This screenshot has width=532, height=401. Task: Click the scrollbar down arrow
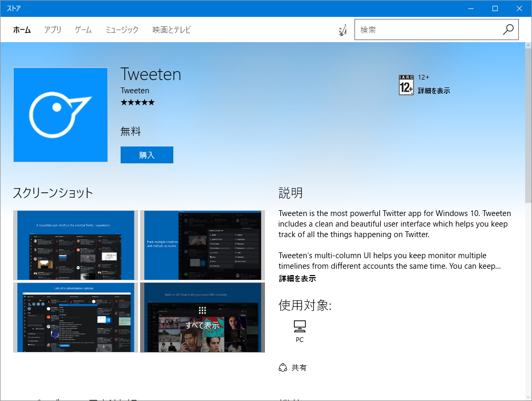[528, 397]
